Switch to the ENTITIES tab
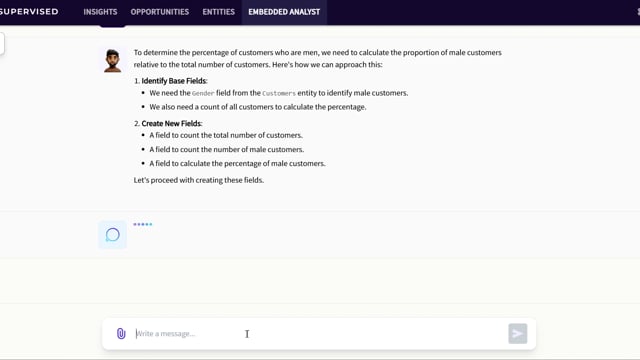Screen dimensions: 640x360 pos(218,12)
